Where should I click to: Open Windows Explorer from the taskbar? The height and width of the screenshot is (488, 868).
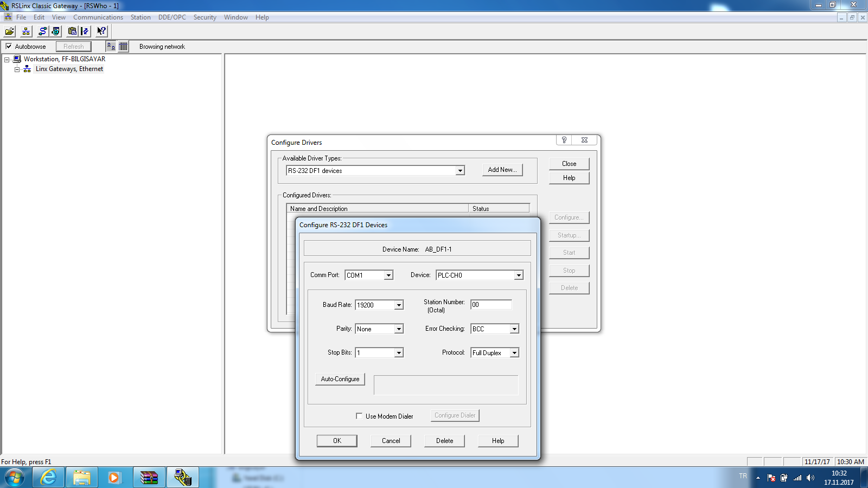[x=82, y=478]
